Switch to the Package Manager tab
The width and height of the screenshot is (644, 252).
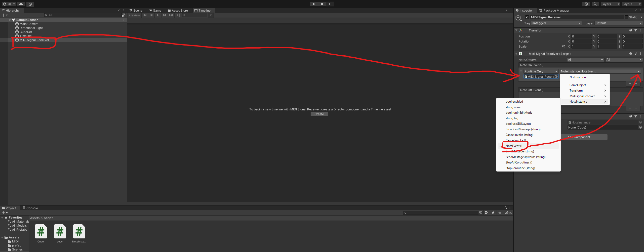coord(554,11)
